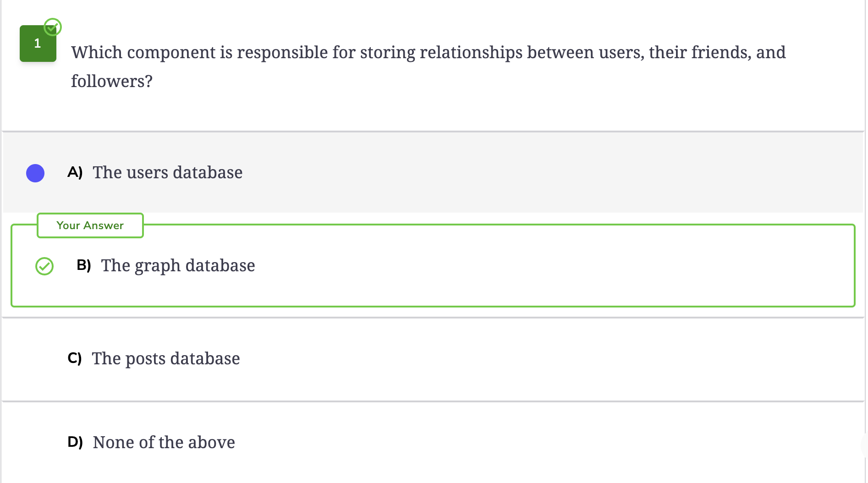Click the green checkmark on the number badge
The image size is (868, 483).
pyautogui.click(x=53, y=27)
